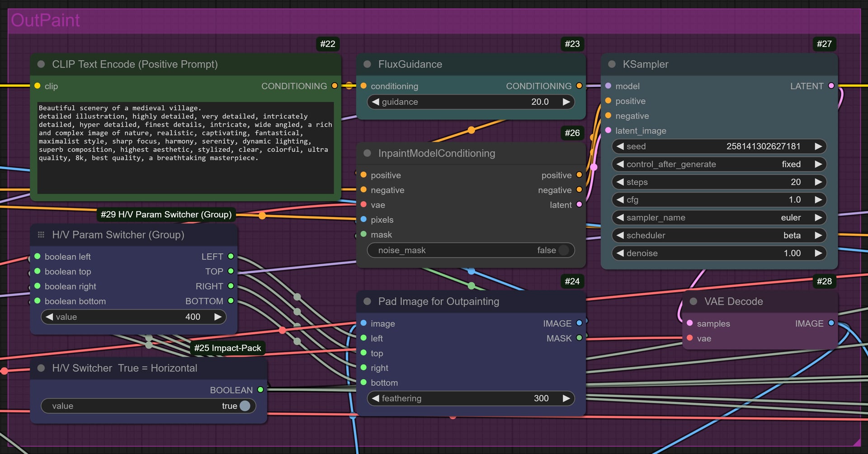Previous scheduler with left arrow
Image resolution: width=868 pixels, height=454 pixels.
coord(620,235)
